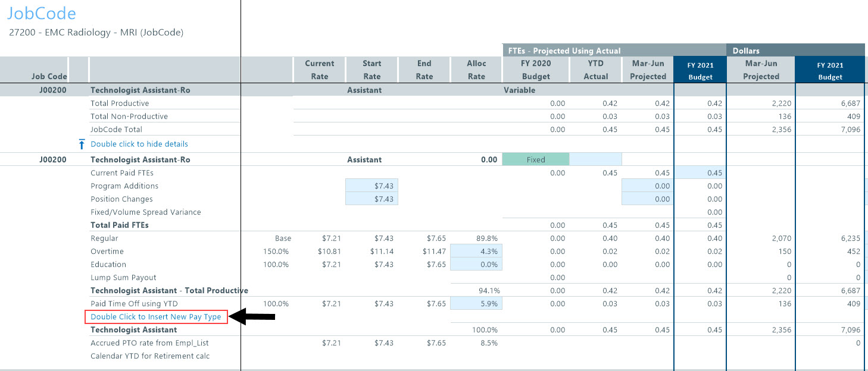Viewport: 868px width, 371px height.
Task: Click the 'JobCode' page title
Action: click(42, 14)
